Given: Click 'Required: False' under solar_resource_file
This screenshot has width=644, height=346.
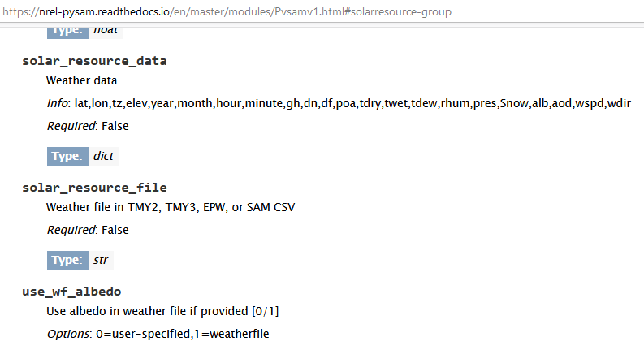Looking at the screenshot, I should click(87, 230).
